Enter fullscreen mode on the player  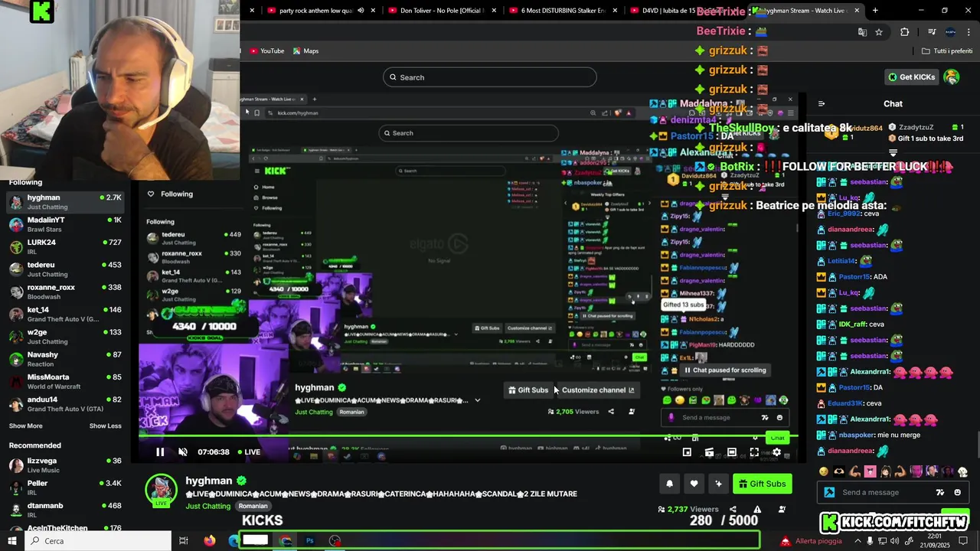tap(754, 452)
